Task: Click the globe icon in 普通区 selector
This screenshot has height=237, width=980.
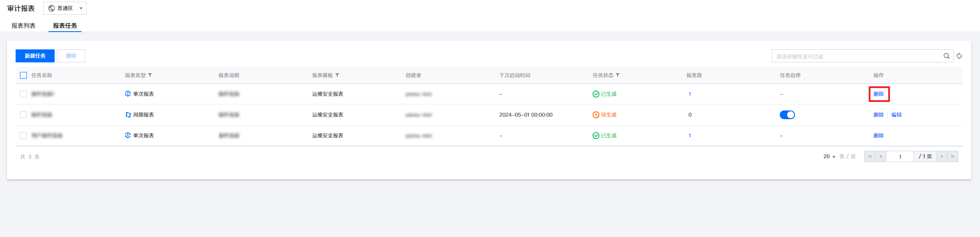Action: point(52,8)
